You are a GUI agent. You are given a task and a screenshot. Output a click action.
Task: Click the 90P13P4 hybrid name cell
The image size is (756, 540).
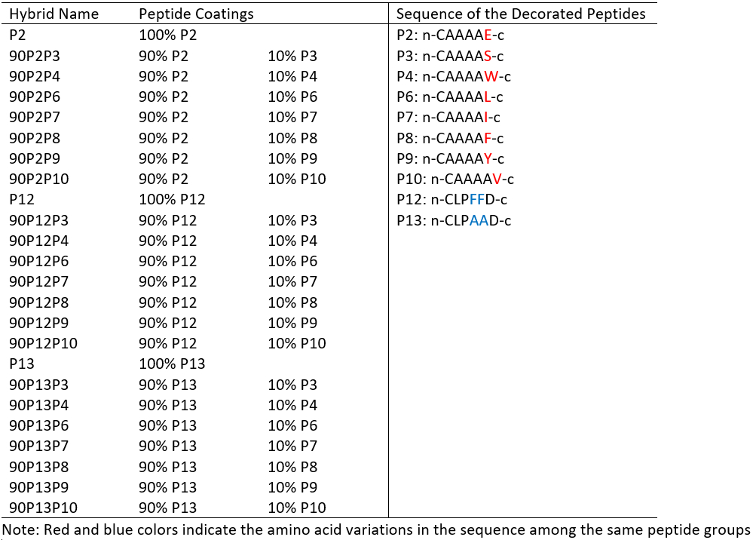pos(38,405)
